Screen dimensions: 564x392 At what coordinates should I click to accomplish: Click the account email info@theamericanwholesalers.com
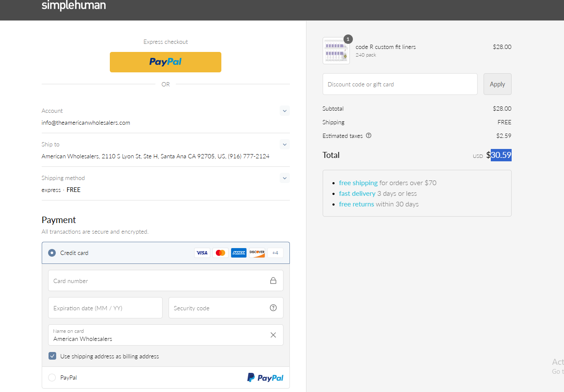coord(86,123)
